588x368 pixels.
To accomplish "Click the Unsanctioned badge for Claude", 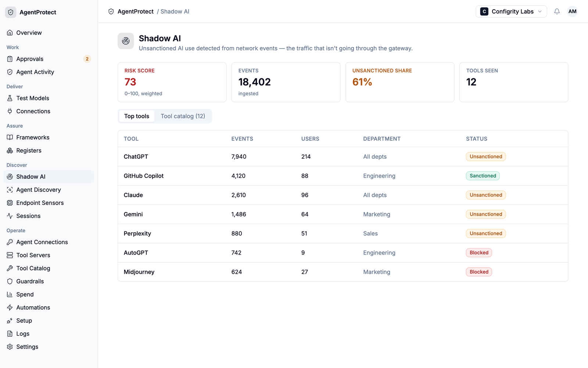I will [486, 195].
